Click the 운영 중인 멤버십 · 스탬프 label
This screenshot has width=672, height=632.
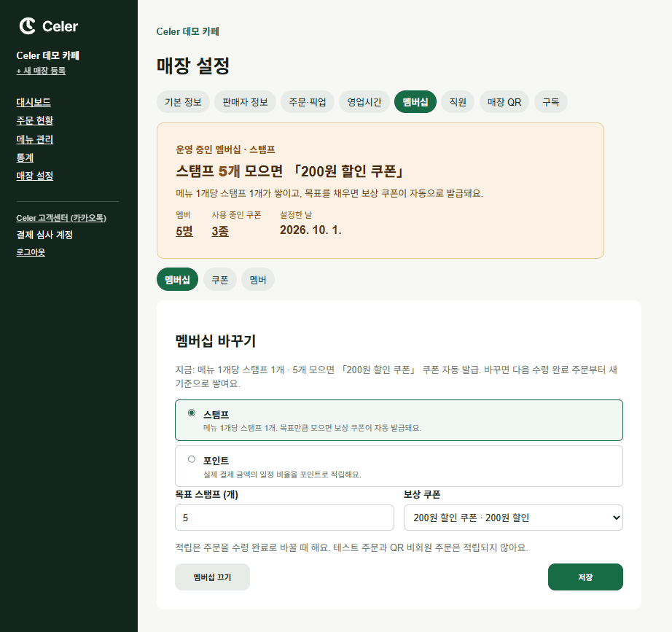tap(225, 149)
